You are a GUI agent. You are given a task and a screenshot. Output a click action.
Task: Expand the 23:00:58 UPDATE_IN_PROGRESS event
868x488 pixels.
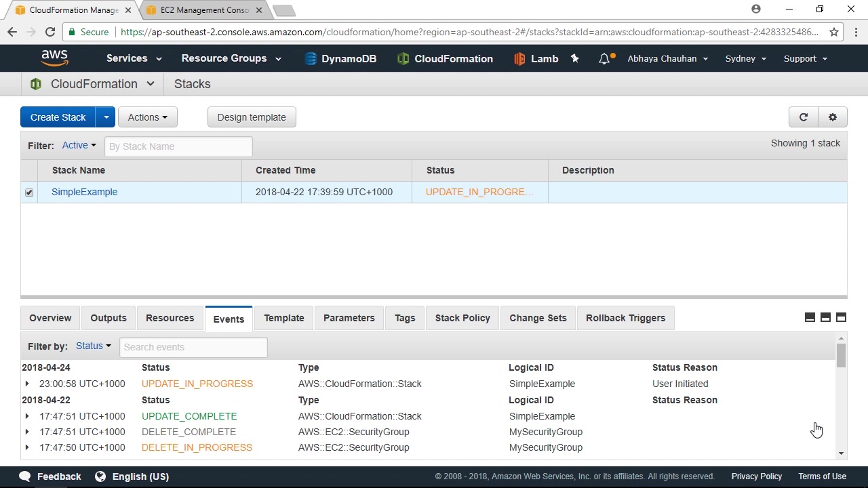[x=27, y=384]
